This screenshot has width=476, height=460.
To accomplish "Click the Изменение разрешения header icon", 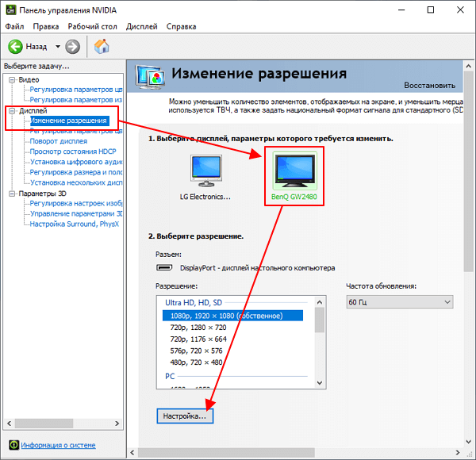I will 150,76.
